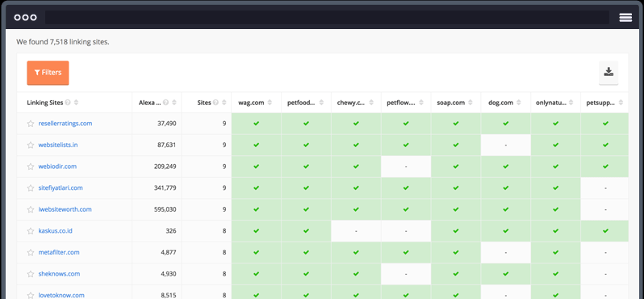Click the chewy checkmark for metafilter.com

tap(356, 252)
